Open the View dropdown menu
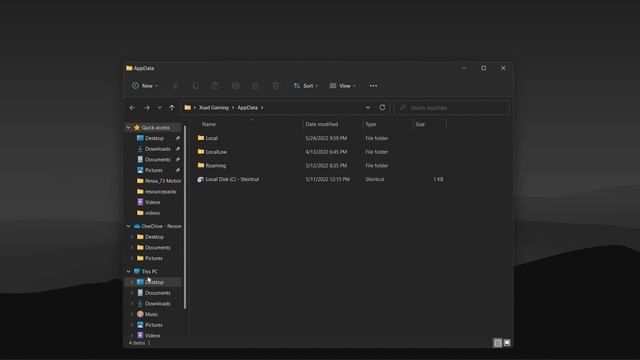 click(342, 86)
